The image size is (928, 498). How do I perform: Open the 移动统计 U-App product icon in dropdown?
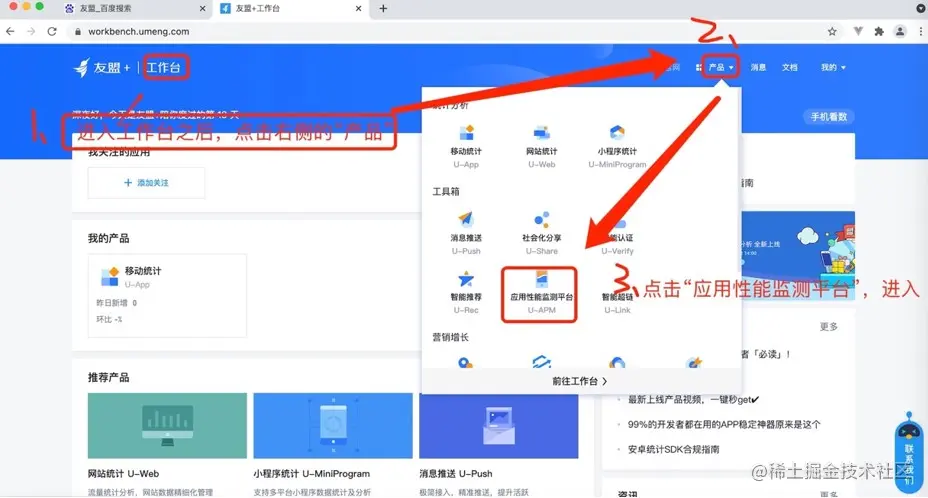coord(466,133)
